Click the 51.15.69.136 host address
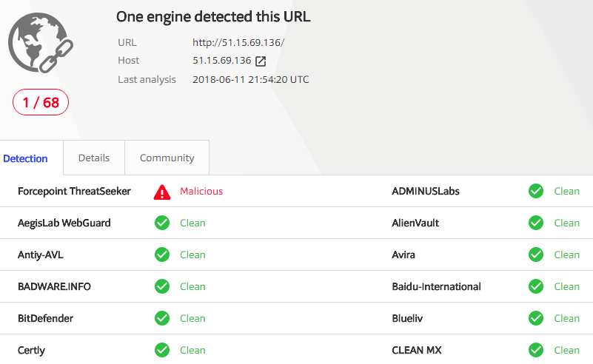 pos(221,61)
